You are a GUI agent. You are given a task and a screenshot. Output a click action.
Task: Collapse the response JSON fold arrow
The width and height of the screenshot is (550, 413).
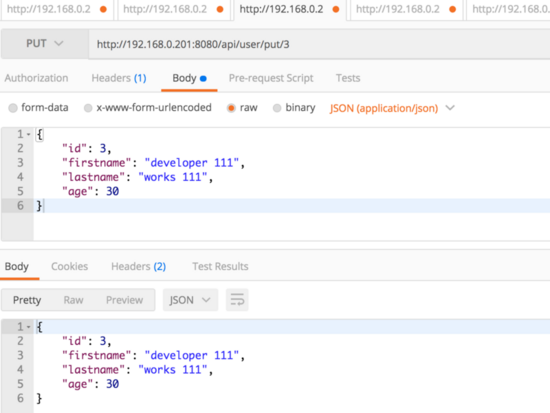point(29,327)
